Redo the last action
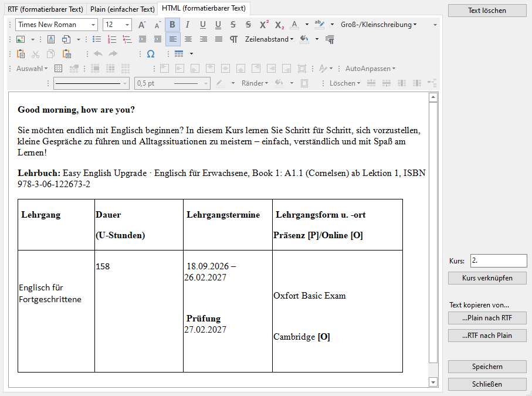 tap(113, 54)
